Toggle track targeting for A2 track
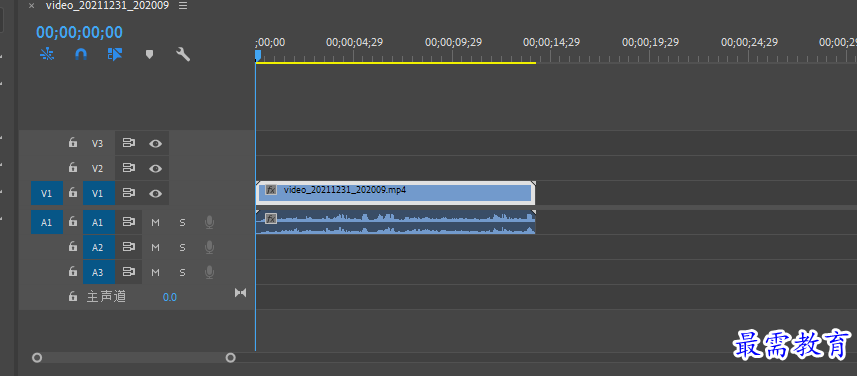 (x=99, y=247)
